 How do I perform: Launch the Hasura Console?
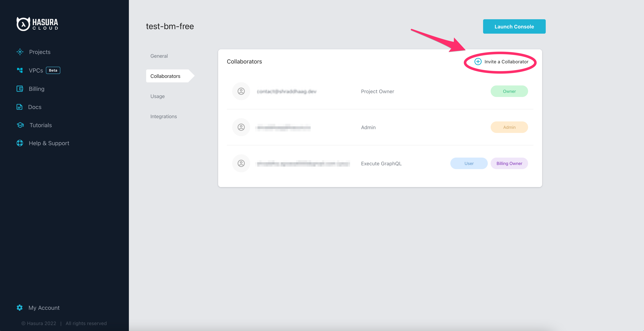pyautogui.click(x=514, y=26)
